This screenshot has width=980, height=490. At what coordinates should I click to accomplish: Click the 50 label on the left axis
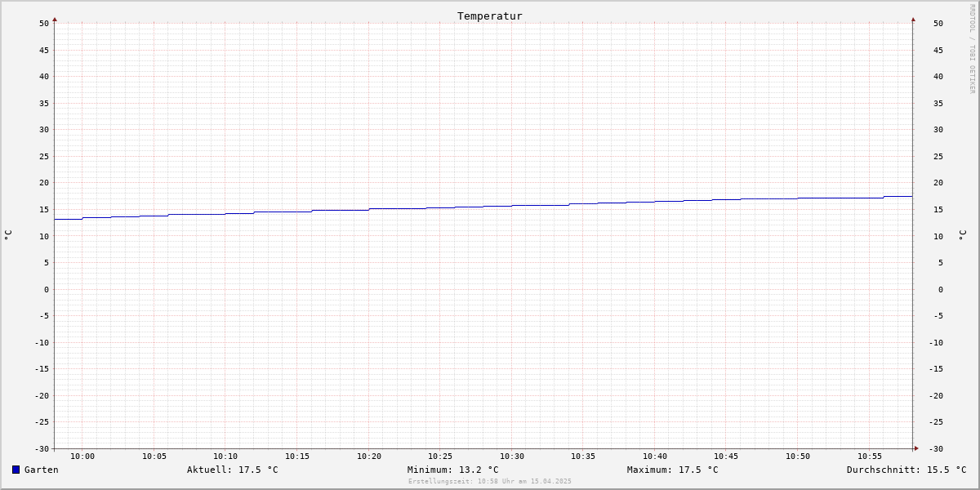(x=44, y=24)
